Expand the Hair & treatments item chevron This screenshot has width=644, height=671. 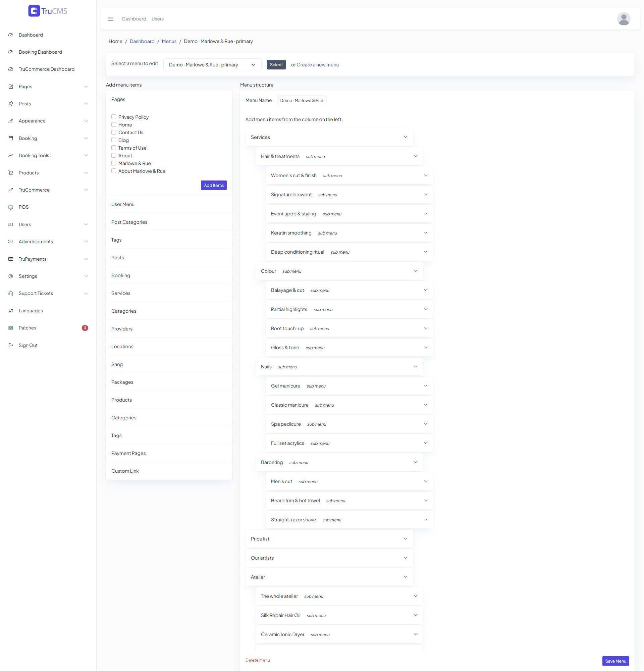(416, 156)
